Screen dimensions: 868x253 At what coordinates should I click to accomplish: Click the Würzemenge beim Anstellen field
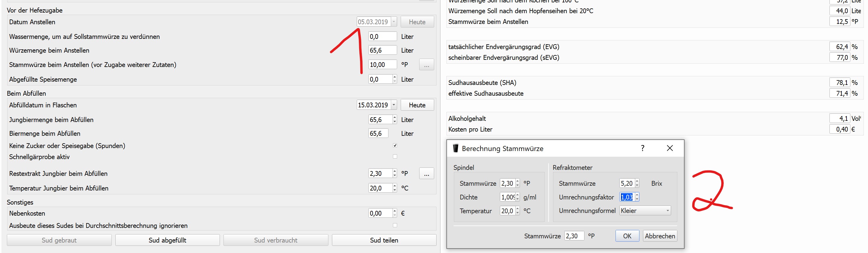point(382,50)
